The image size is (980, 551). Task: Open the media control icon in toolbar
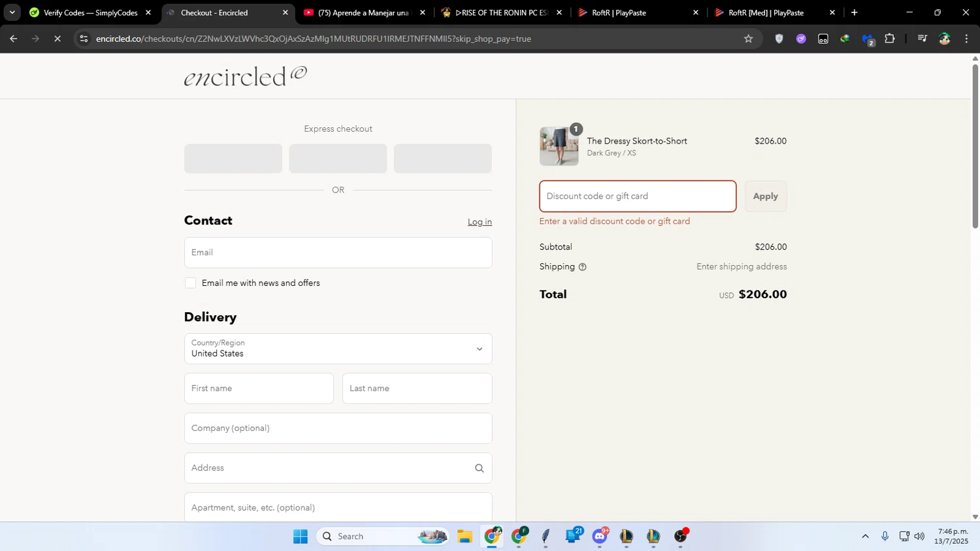tap(922, 39)
